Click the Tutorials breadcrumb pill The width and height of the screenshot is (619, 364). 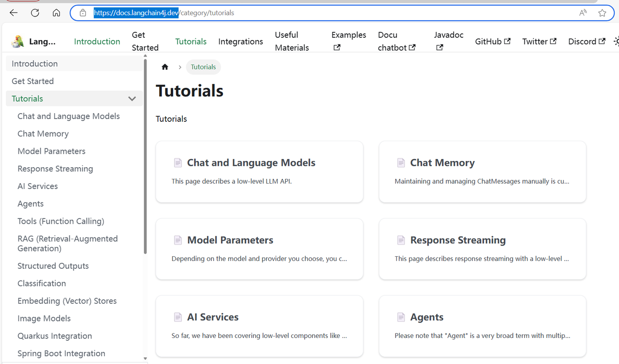tap(203, 67)
